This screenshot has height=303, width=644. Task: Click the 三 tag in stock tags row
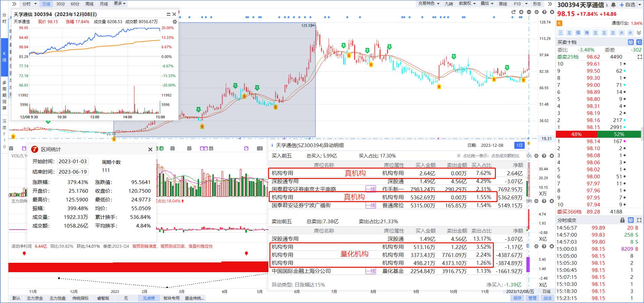(x=561, y=33)
